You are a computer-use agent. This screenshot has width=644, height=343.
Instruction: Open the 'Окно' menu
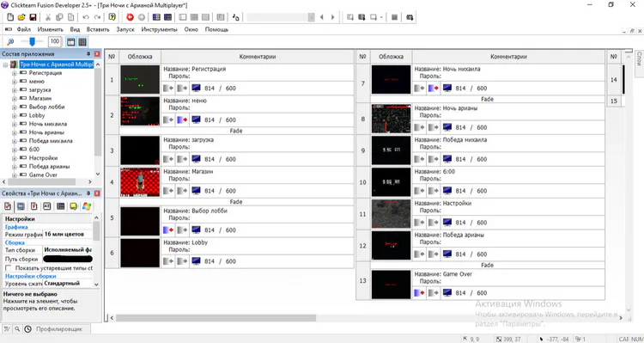point(191,29)
